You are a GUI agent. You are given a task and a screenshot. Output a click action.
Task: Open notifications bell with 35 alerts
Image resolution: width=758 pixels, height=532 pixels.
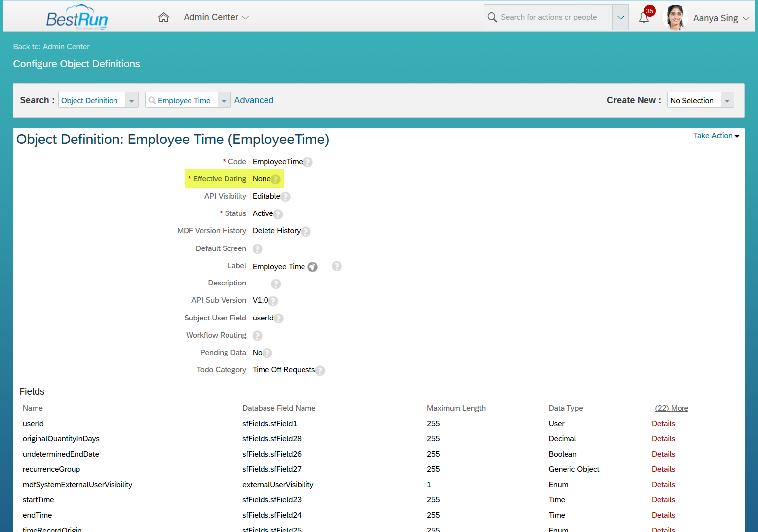[644, 17]
